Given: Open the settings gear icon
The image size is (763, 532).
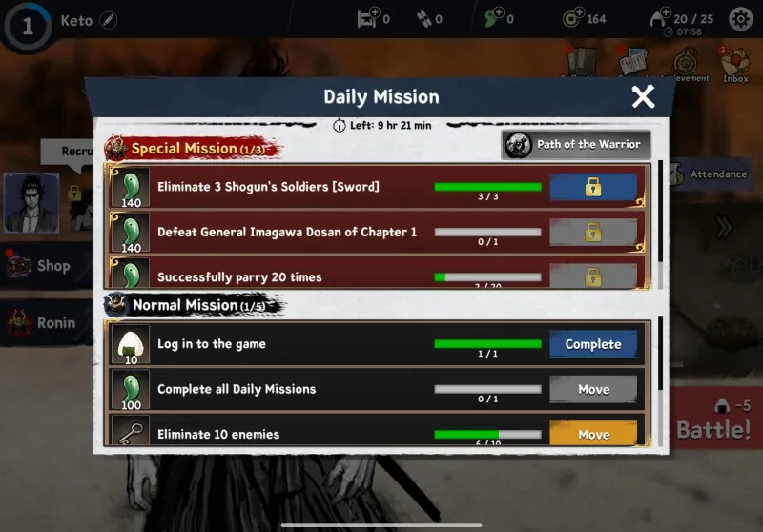Looking at the screenshot, I should click(x=740, y=19).
